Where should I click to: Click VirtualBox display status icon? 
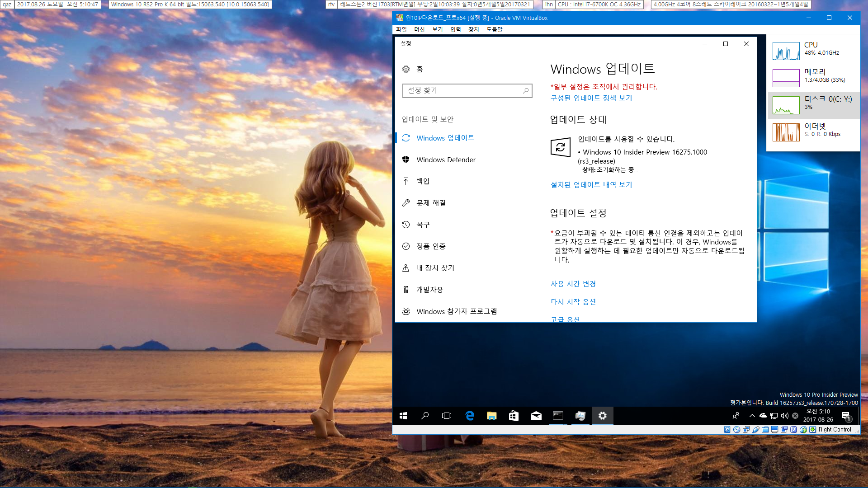[x=774, y=429]
